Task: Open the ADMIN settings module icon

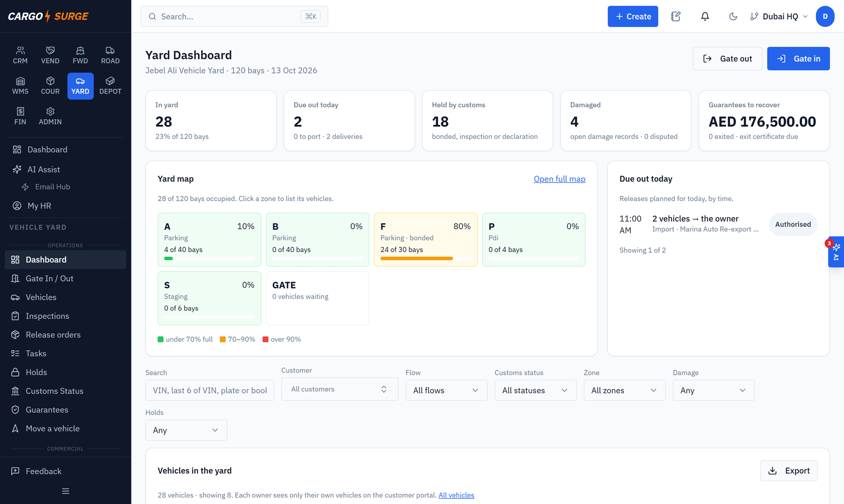Action: click(50, 116)
